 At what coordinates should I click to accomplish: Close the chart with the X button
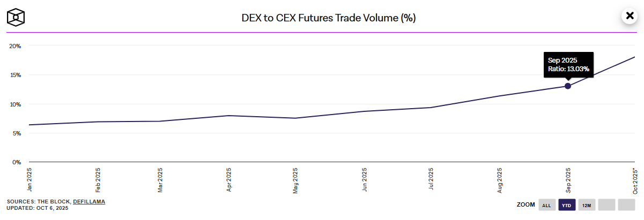628,16
